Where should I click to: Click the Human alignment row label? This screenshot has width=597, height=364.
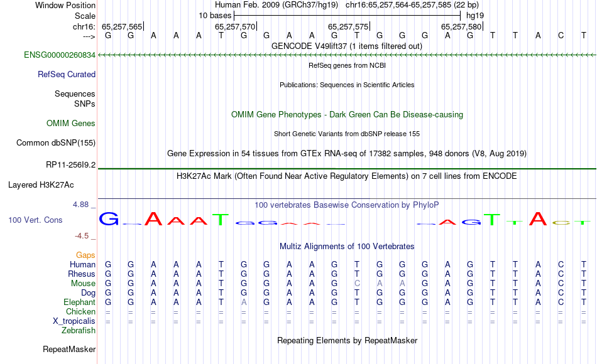coord(82,264)
